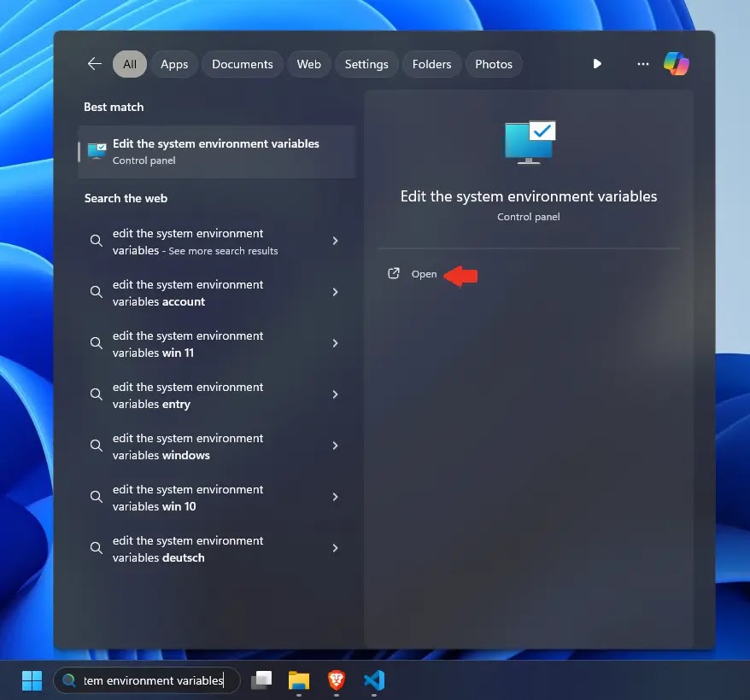The image size is (750, 700).
Task: Open the See more search results web suggestion
Action: pos(216,242)
